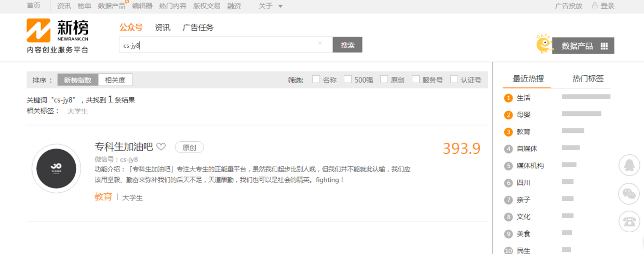
Task: Click 大学生 tag under the result
Action: (132, 197)
